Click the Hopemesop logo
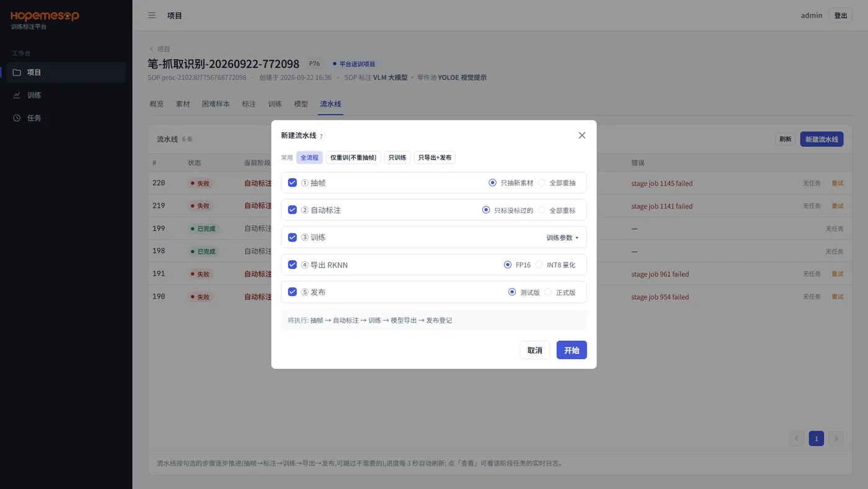 pyautogui.click(x=45, y=16)
